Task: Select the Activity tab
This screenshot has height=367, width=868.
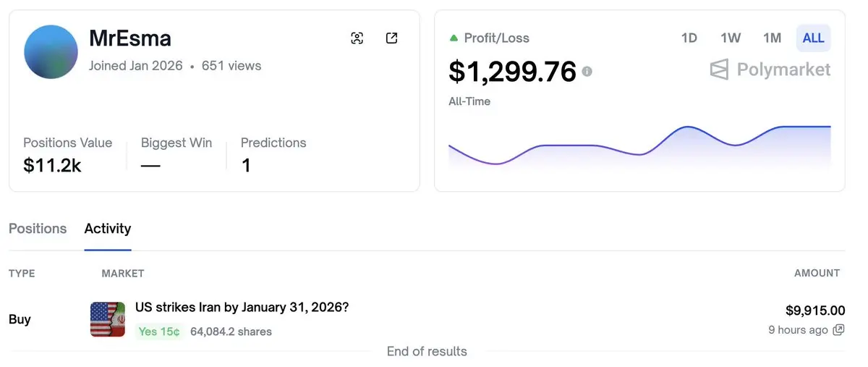Action: point(108,229)
